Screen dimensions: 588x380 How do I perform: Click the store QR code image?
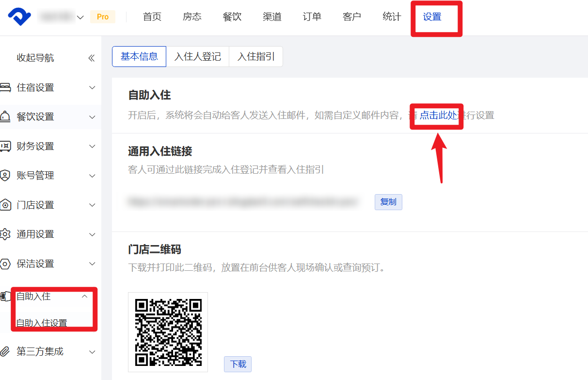[x=168, y=332]
